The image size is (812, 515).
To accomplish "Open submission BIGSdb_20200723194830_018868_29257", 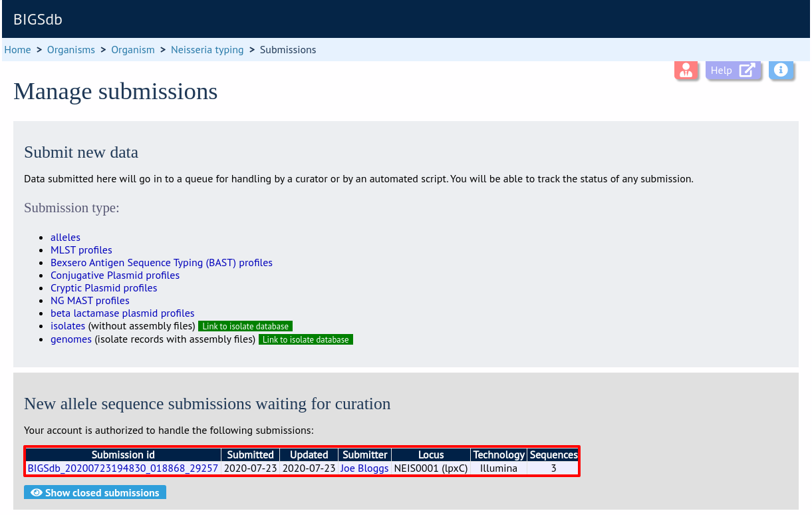I will coord(123,468).
